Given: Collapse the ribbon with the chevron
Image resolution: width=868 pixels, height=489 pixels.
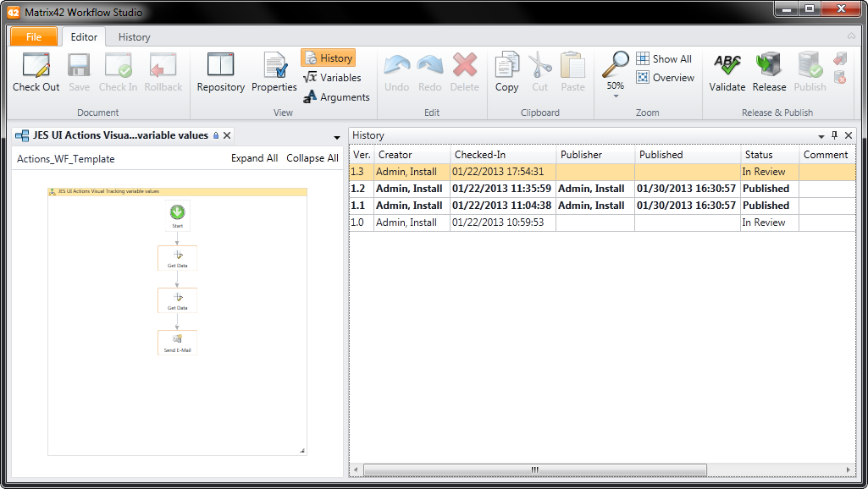Looking at the screenshot, I should (851, 36).
